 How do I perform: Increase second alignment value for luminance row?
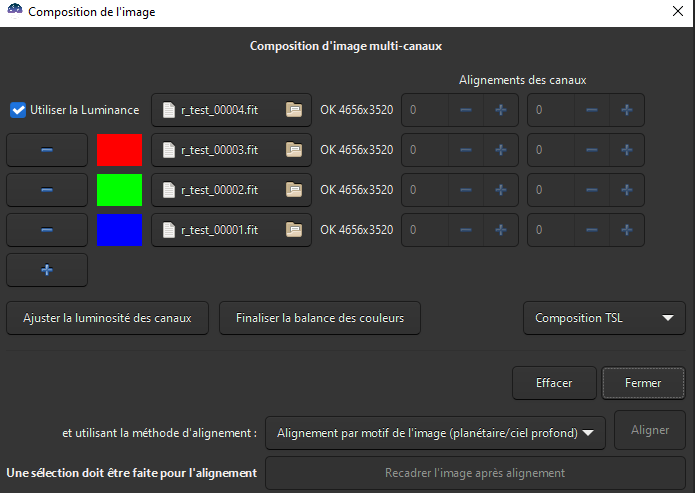(627, 110)
